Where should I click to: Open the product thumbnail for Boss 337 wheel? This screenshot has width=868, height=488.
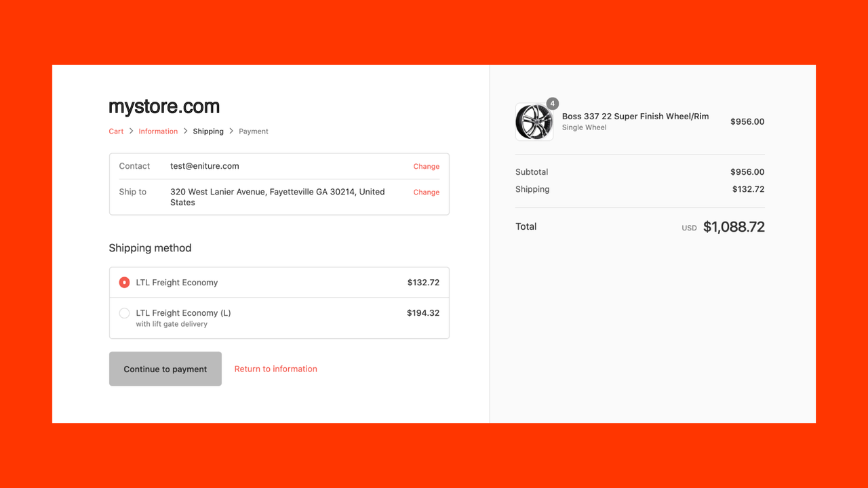click(534, 122)
